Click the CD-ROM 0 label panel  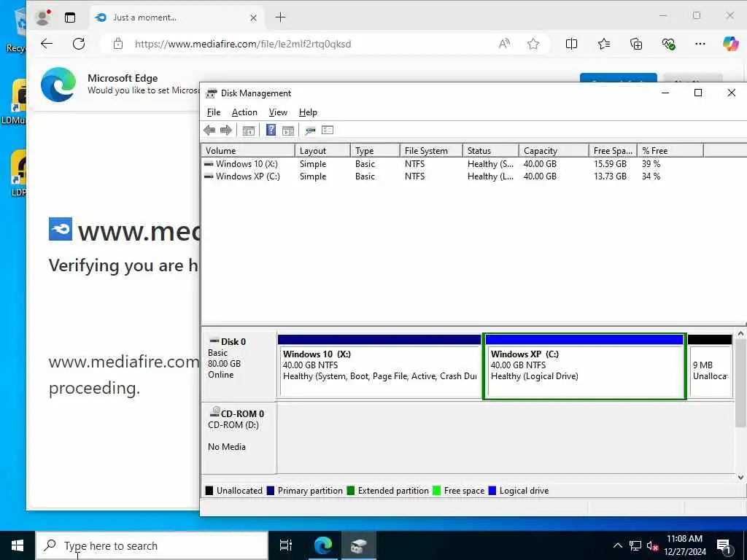point(239,438)
